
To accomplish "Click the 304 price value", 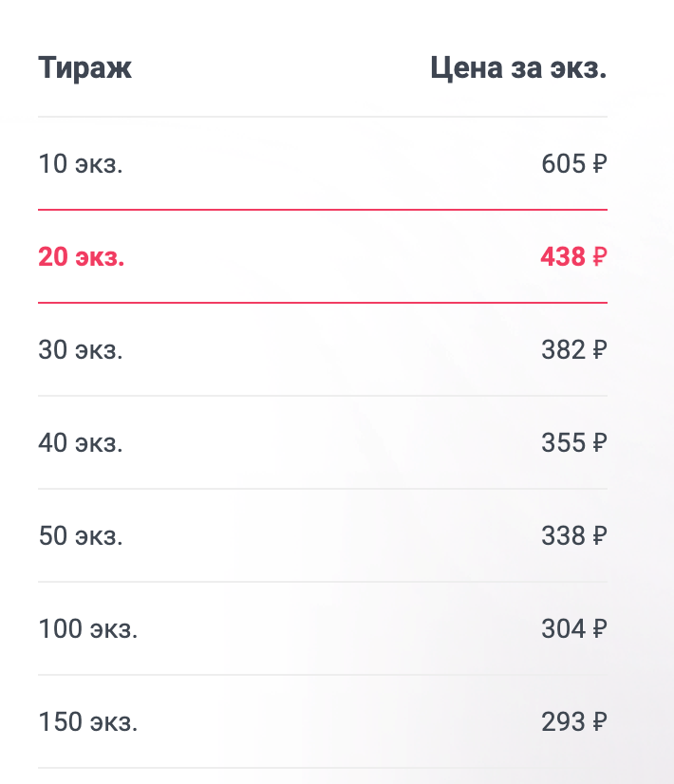I will 563,629.
